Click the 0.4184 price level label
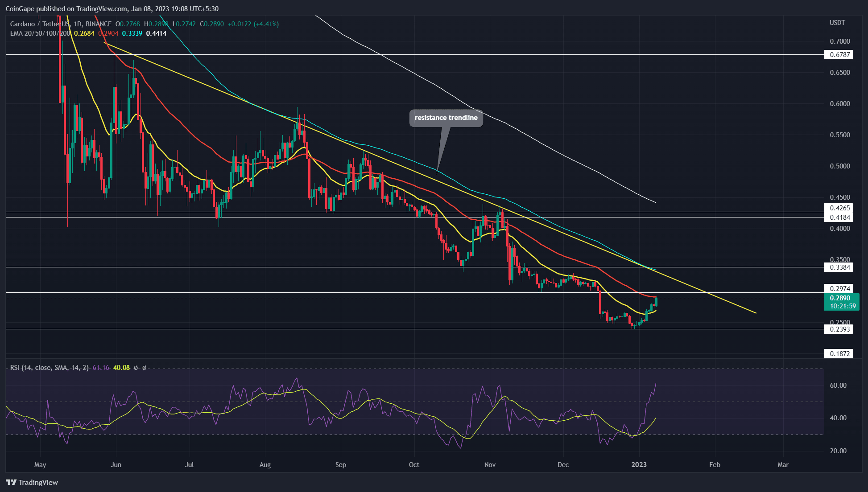The height and width of the screenshot is (492, 868). [x=839, y=217]
